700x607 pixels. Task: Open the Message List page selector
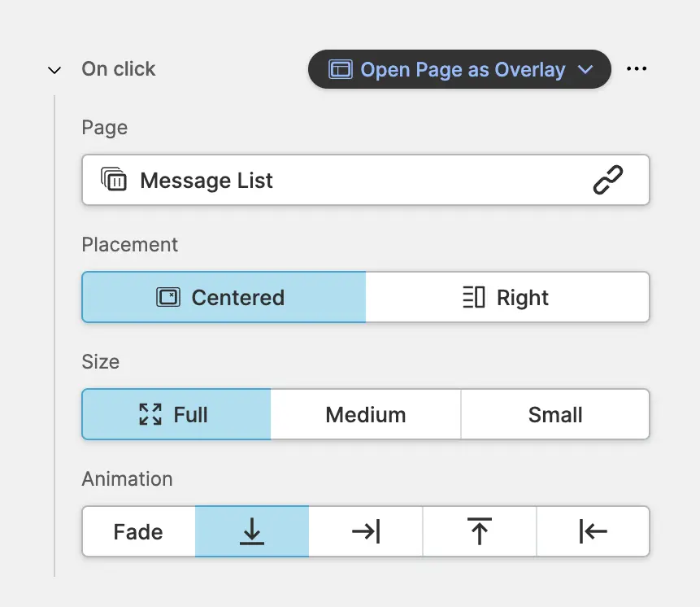click(x=341, y=180)
